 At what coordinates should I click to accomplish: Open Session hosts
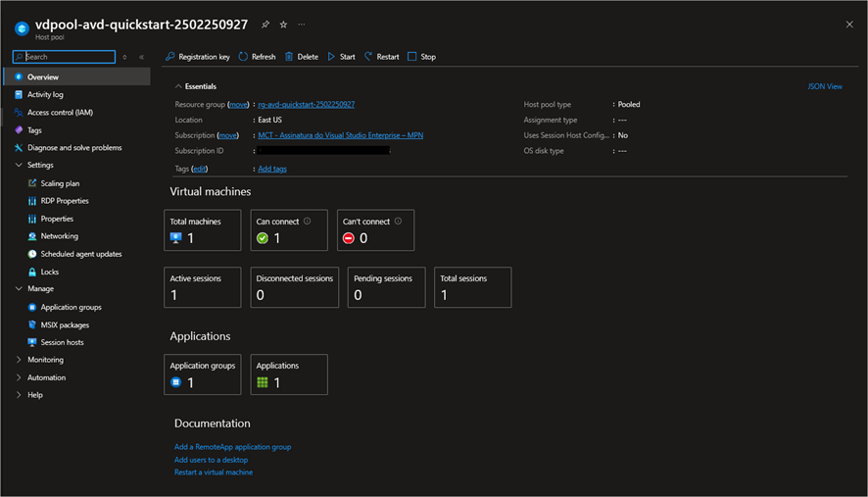(62, 342)
